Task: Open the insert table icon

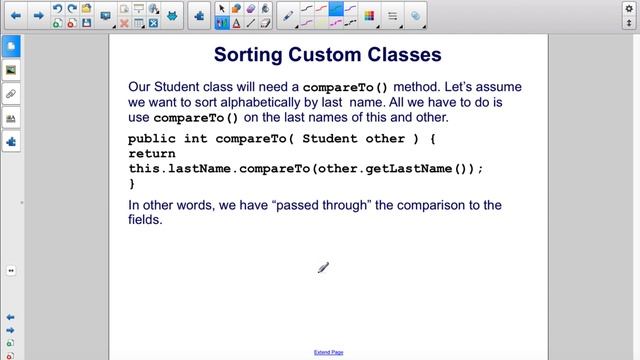Action: [139, 23]
